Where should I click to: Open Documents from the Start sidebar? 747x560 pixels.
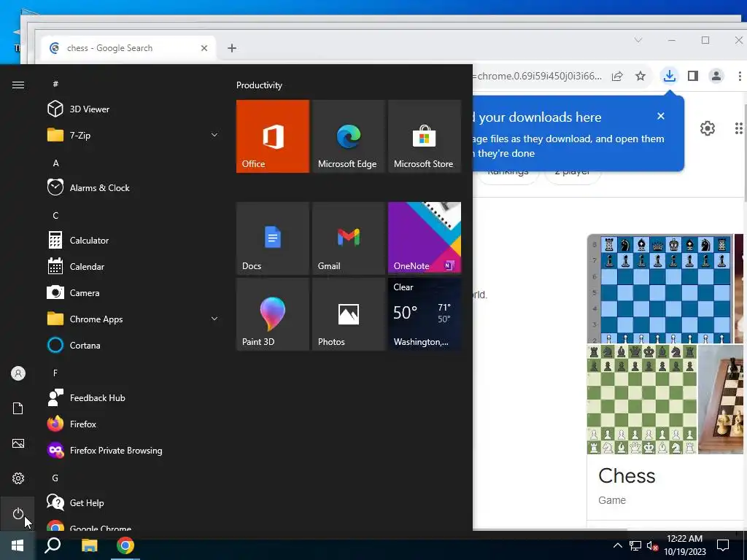[x=18, y=408]
